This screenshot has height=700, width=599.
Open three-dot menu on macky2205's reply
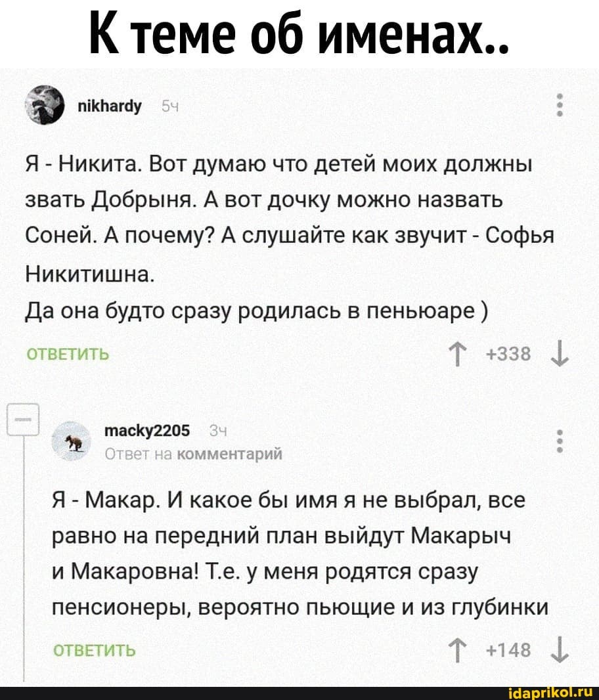click(x=560, y=441)
